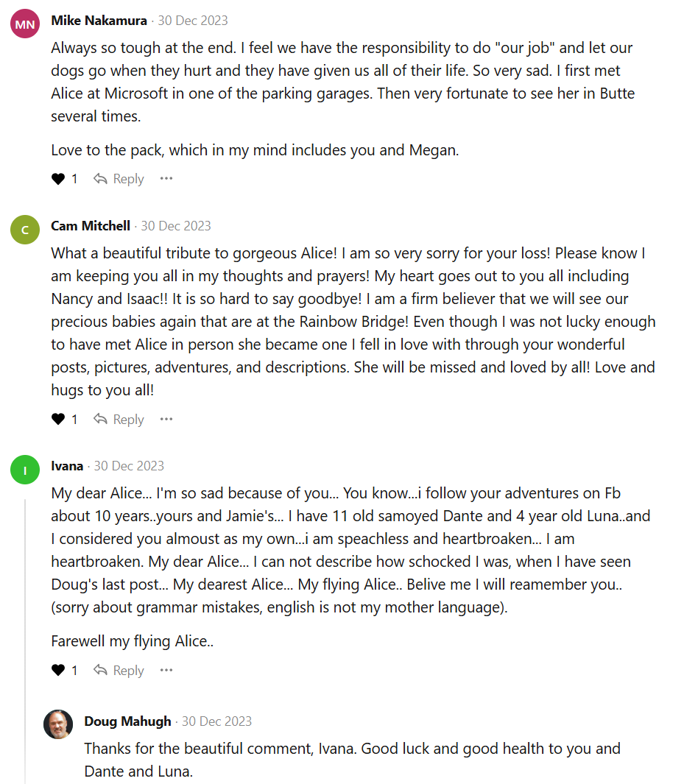The width and height of the screenshot is (684, 784).
Task: Open Ivana's profile name link
Action: click(x=67, y=466)
